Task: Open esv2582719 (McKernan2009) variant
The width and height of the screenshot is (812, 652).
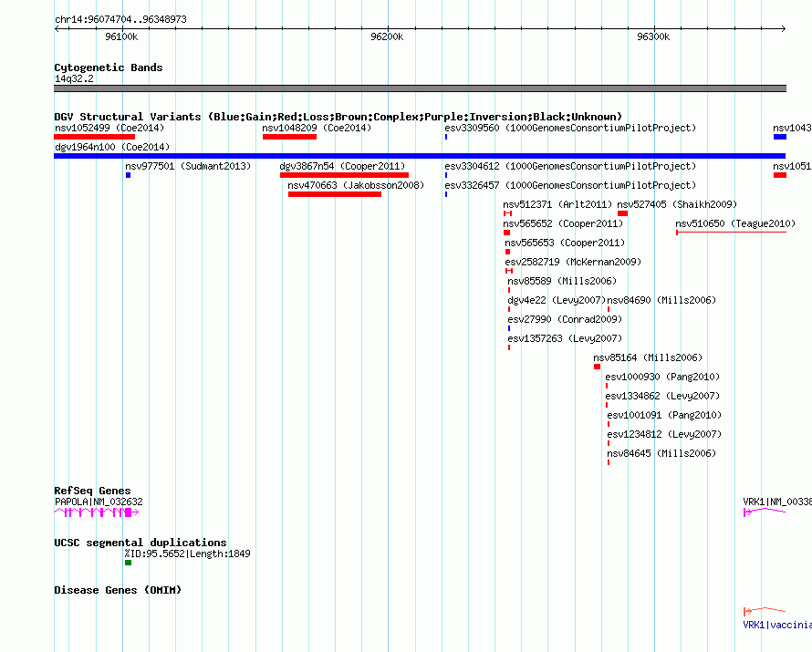Action: coord(573,262)
